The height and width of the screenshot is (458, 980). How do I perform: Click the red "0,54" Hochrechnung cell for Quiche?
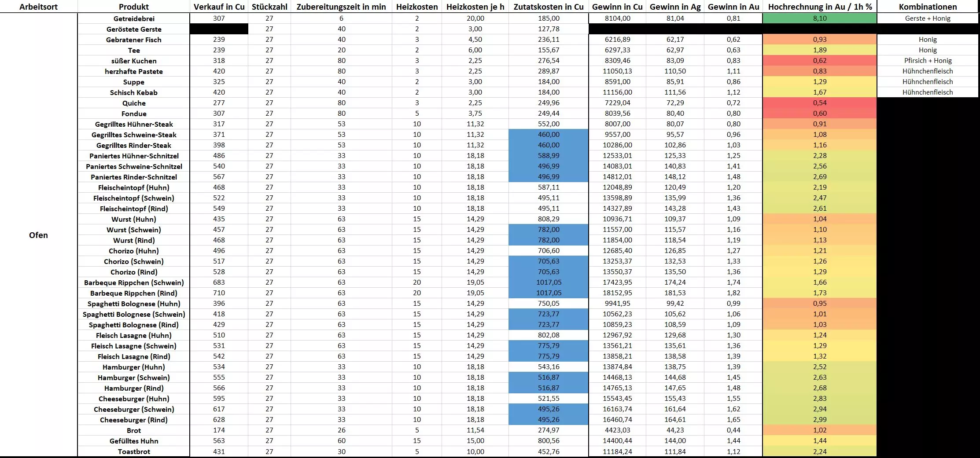[x=820, y=103]
